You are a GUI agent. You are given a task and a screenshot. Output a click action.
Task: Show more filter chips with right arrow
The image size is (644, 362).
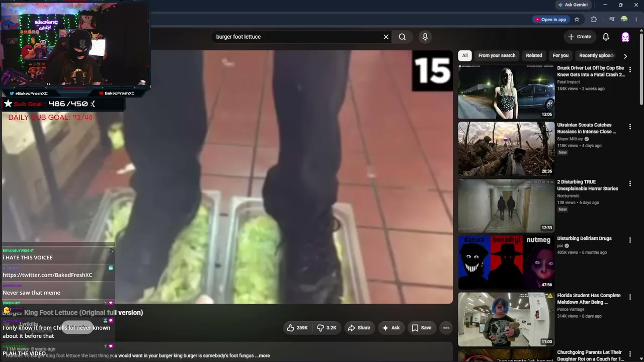pyautogui.click(x=625, y=56)
